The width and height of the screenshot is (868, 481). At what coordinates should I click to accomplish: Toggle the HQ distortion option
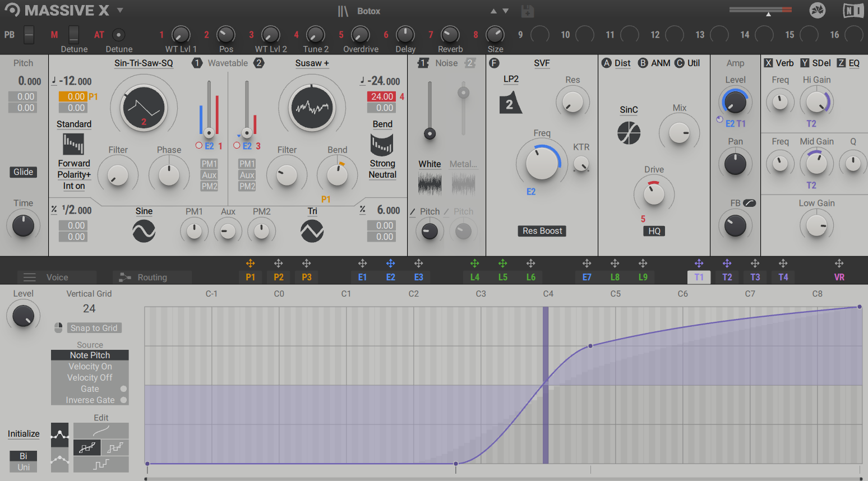pyautogui.click(x=654, y=231)
